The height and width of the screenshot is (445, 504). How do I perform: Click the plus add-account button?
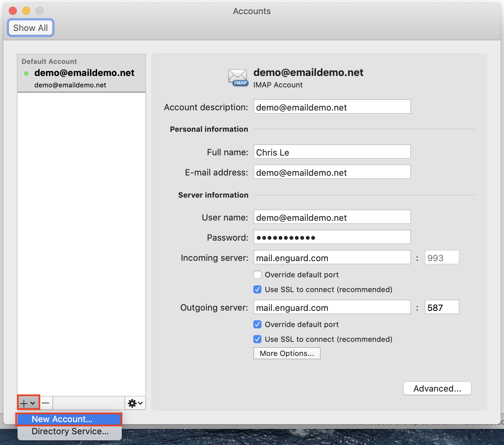[x=28, y=403]
